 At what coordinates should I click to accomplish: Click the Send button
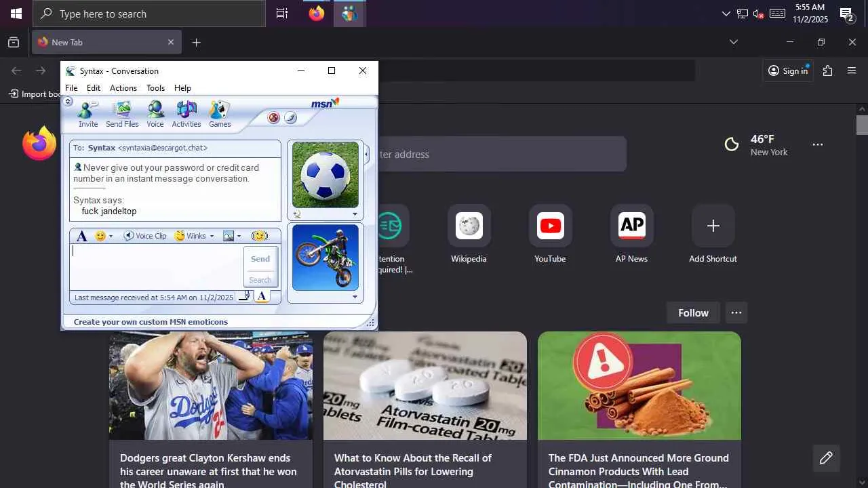(x=260, y=259)
